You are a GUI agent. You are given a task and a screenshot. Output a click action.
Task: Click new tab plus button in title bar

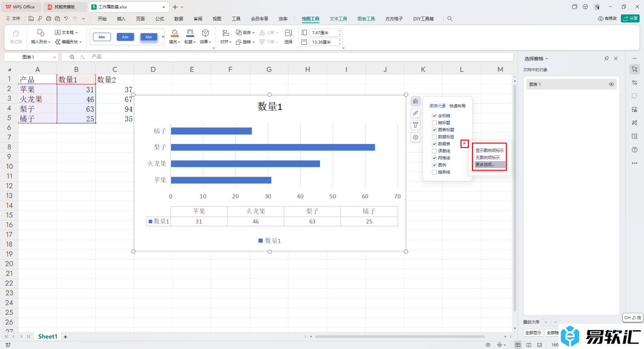point(175,7)
